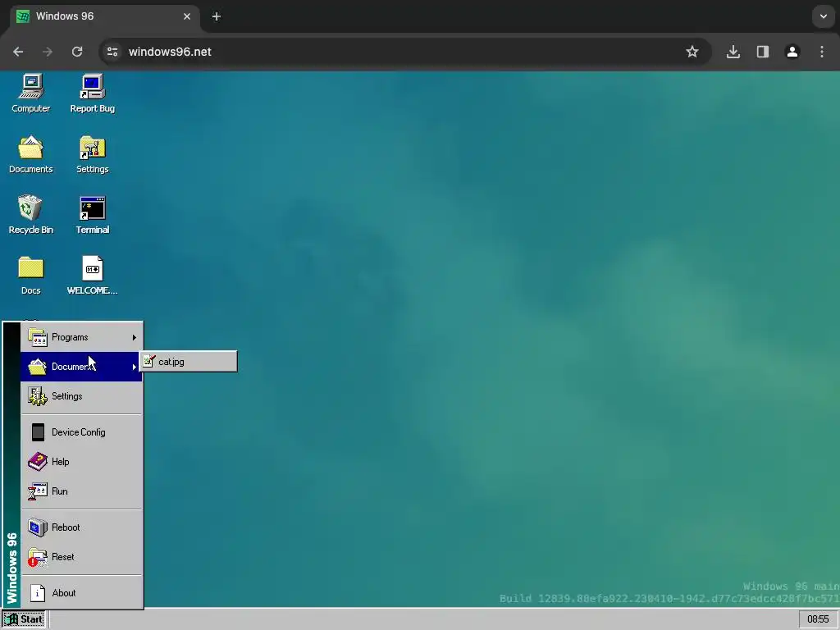This screenshot has height=630, width=840.
Task: Click the Reboot monitor icon
Action: coord(38,527)
